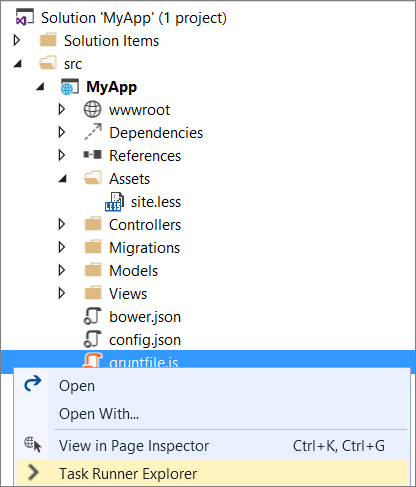416x487 pixels.
Task: Select the wwwroot globe icon
Action: 92,109
